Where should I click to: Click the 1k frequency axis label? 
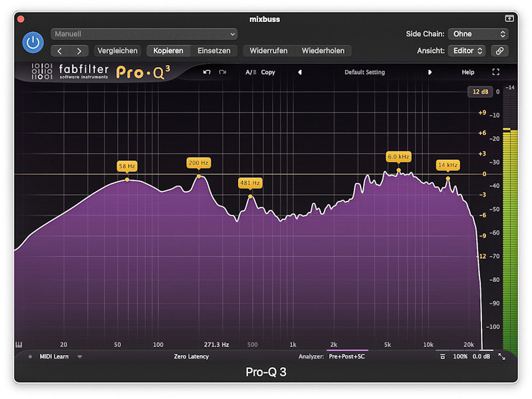[x=293, y=344]
